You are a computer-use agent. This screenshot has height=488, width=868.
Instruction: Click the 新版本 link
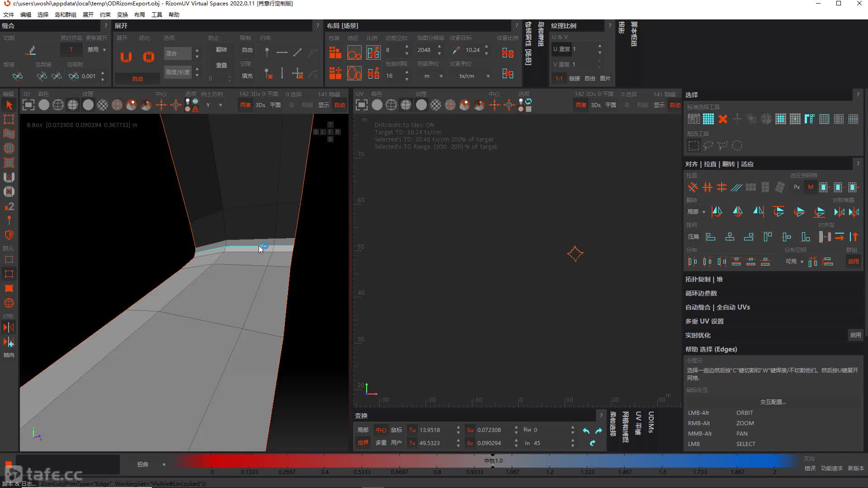point(856,469)
